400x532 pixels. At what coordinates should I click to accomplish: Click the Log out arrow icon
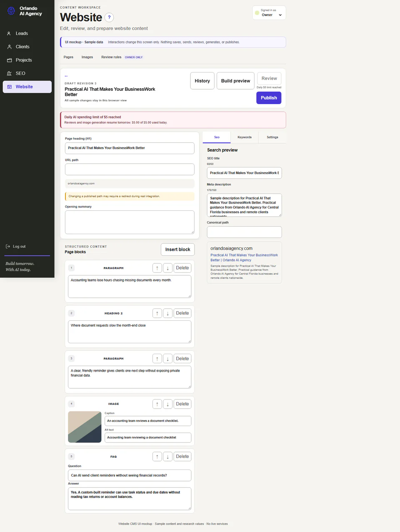[8, 246]
